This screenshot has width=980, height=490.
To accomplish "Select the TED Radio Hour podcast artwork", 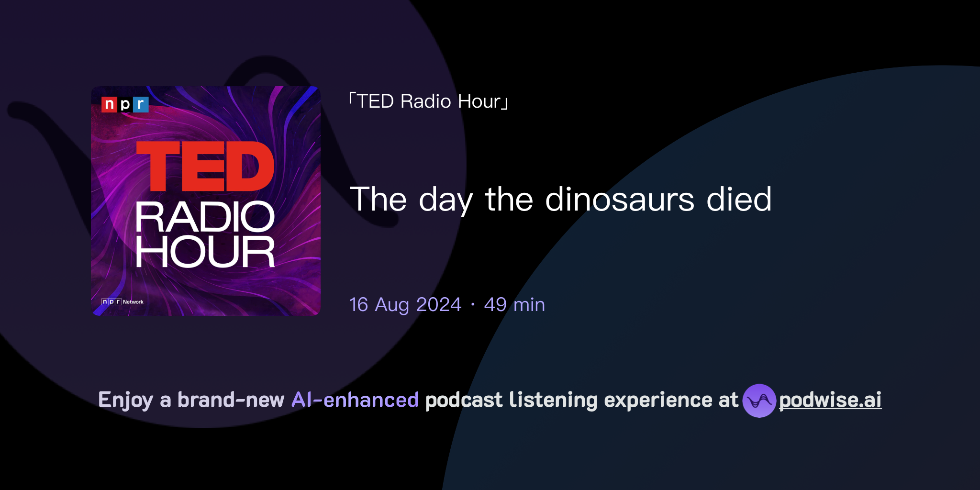I will tap(206, 200).
